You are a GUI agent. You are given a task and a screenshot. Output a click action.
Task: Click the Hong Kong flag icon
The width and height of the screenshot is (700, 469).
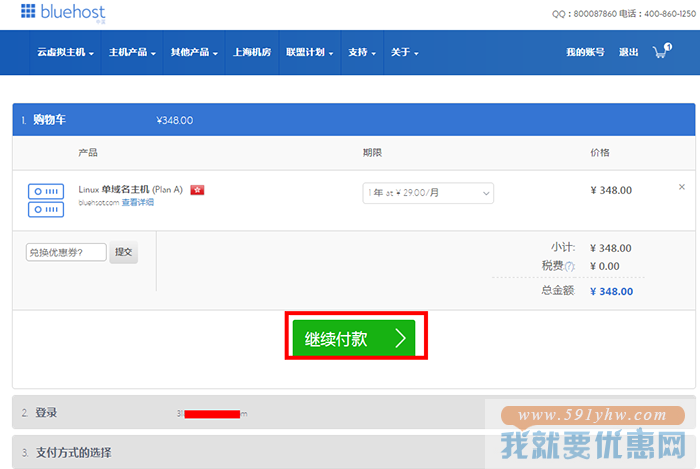[197, 190]
